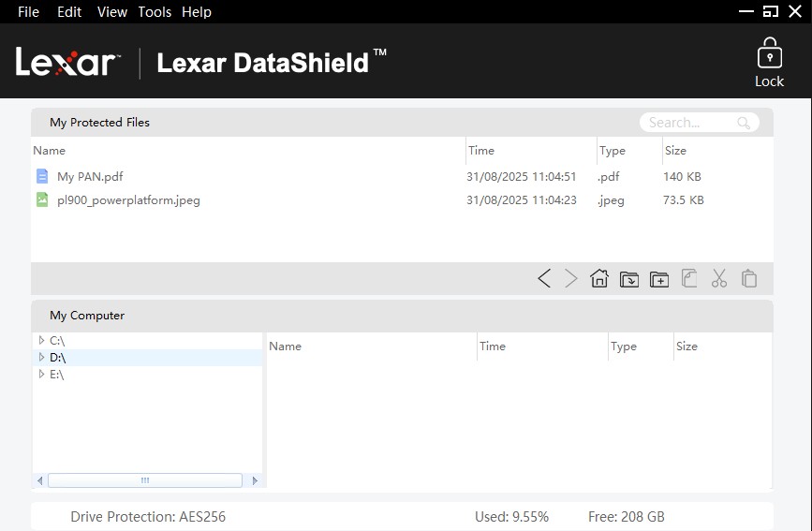Select the My PAN.pdf file
Screen dimensions: 812x531
(90, 176)
